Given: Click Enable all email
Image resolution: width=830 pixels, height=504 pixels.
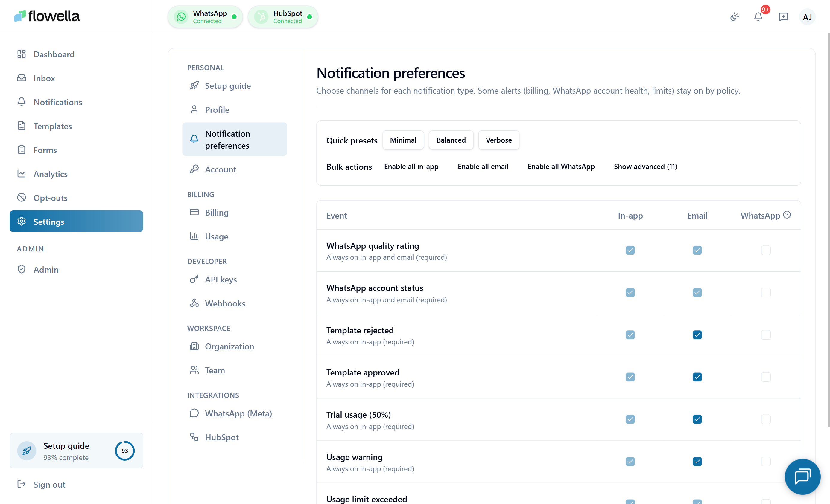Looking at the screenshot, I should (x=483, y=166).
